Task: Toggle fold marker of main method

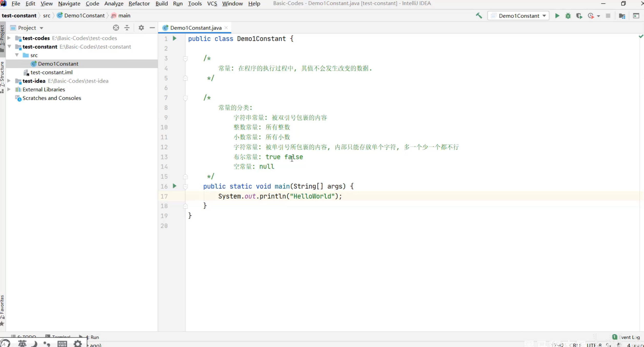Action: click(185, 187)
